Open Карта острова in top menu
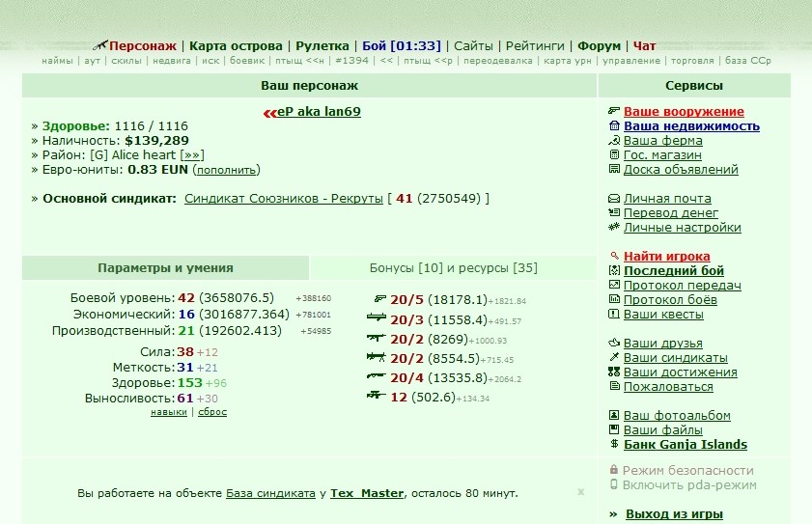812x524 pixels. (236, 46)
